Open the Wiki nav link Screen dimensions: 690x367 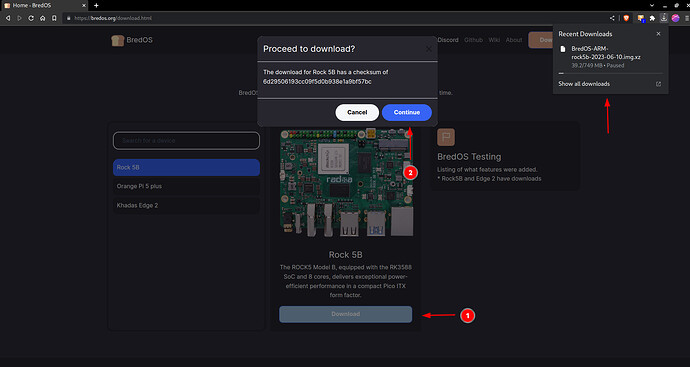pyautogui.click(x=494, y=40)
